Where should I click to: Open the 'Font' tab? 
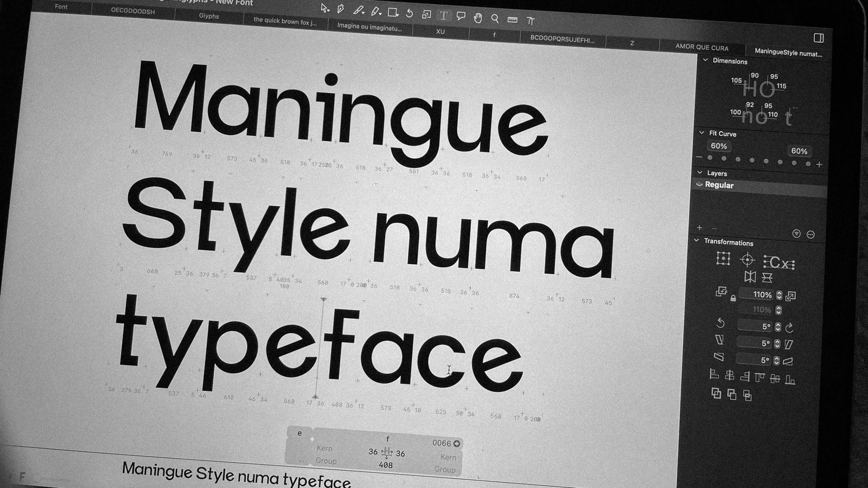pos(61,7)
